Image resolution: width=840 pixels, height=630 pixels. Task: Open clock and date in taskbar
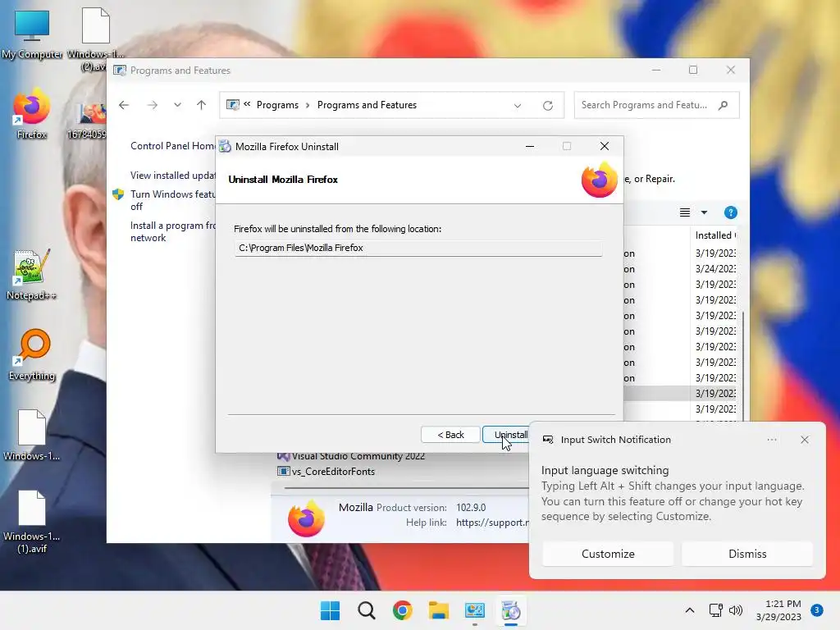coord(779,610)
